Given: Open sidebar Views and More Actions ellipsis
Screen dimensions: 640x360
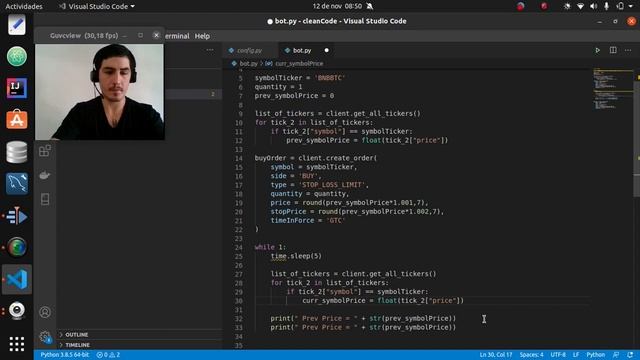Looking at the screenshot, I should tap(210, 50).
